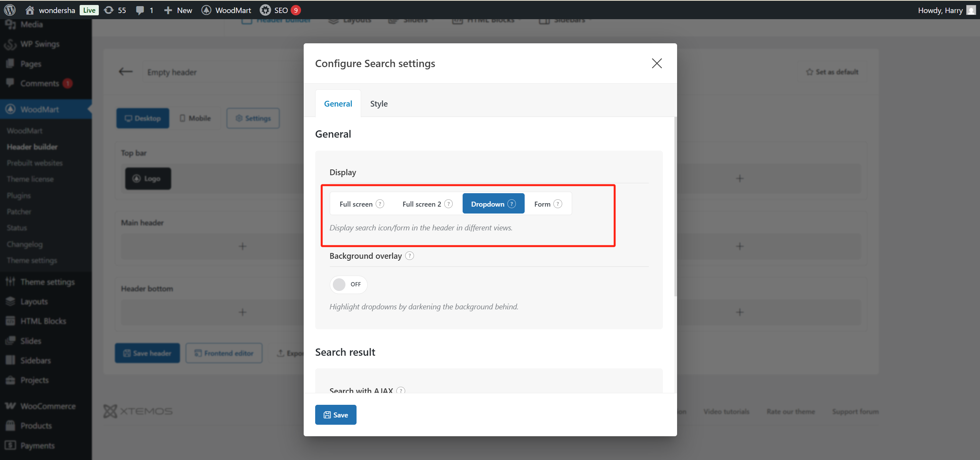Screen dimensions: 980x460
Task: Select the Full screen 2 display option
Action: coord(422,204)
